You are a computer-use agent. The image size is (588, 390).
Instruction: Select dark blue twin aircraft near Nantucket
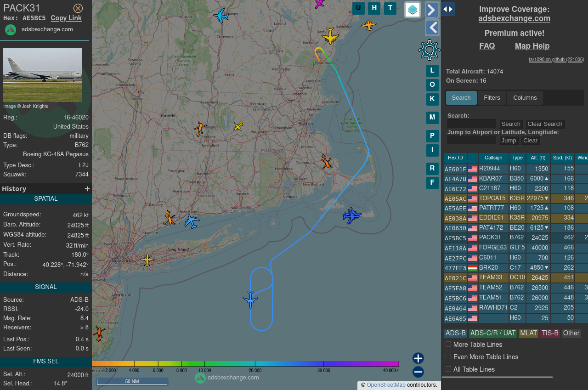point(352,215)
